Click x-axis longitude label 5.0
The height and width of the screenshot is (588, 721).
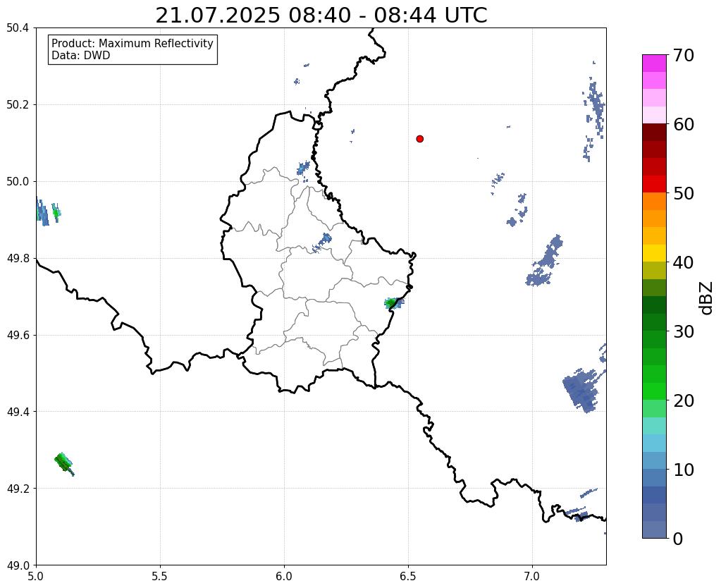point(36,576)
